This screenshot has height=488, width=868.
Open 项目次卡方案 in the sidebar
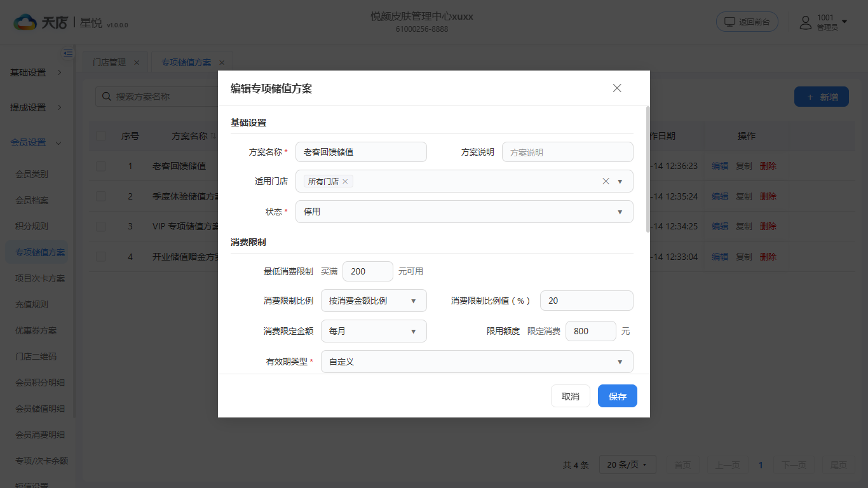[x=40, y=278]
